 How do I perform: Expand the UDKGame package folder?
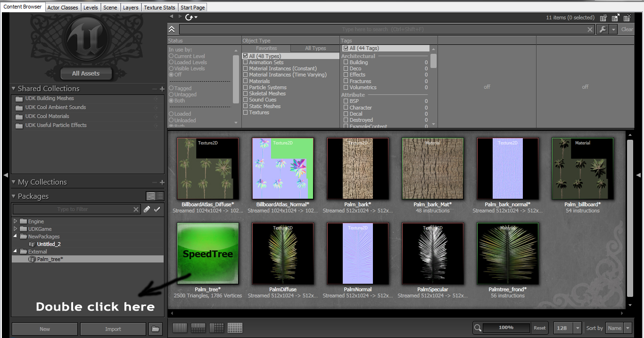(15, 228)
